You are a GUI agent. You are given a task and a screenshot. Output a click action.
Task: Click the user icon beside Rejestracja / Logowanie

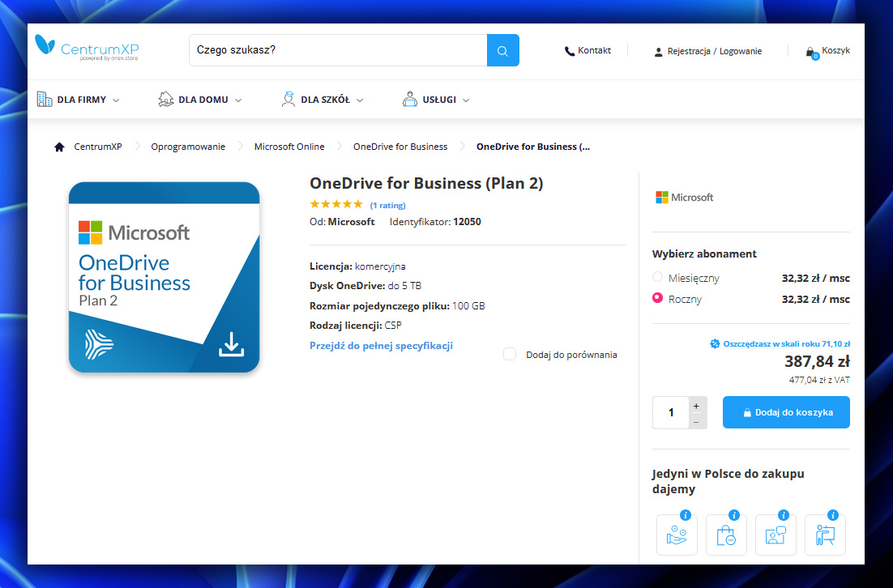pos(658,52)
